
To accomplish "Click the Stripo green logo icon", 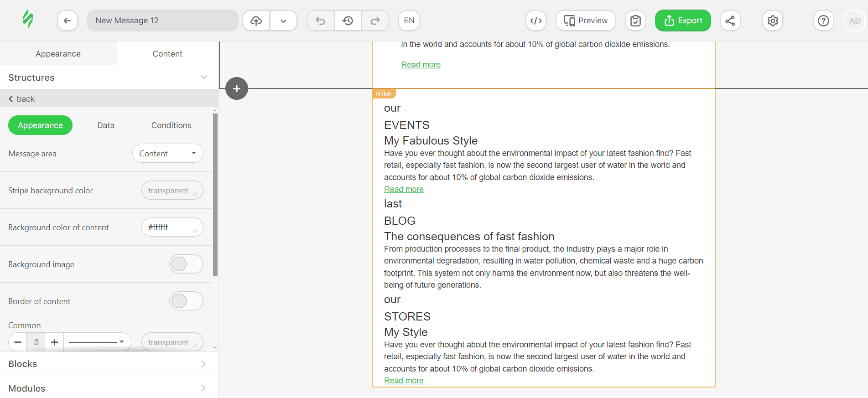I will [x=28, y=20].
